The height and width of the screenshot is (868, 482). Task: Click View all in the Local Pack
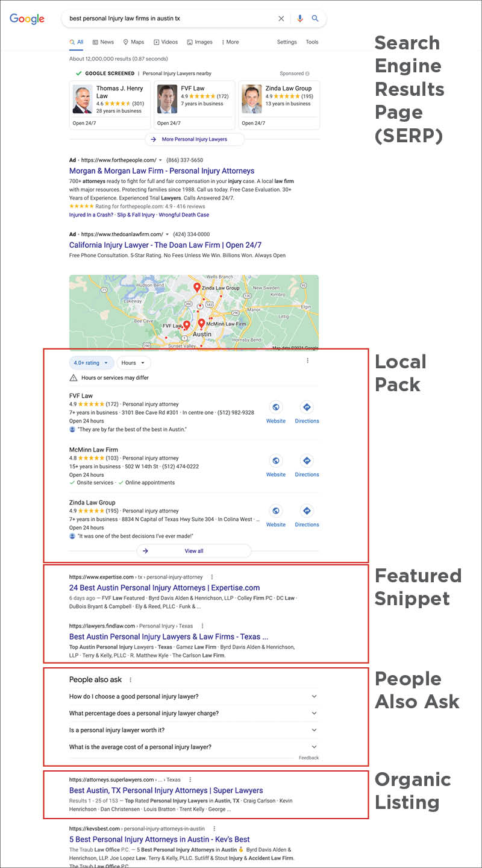[x=193, y=550]
